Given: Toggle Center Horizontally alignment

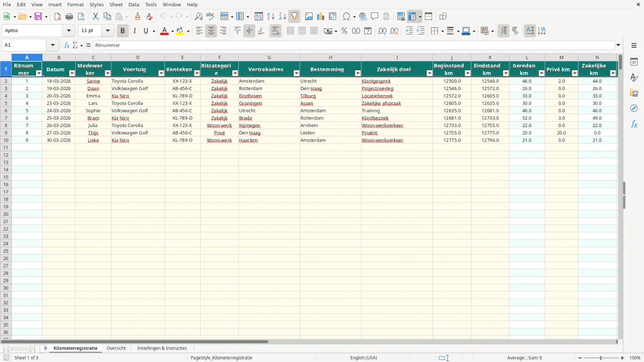Looking at the screenshot, I should [x=211, y=31].
